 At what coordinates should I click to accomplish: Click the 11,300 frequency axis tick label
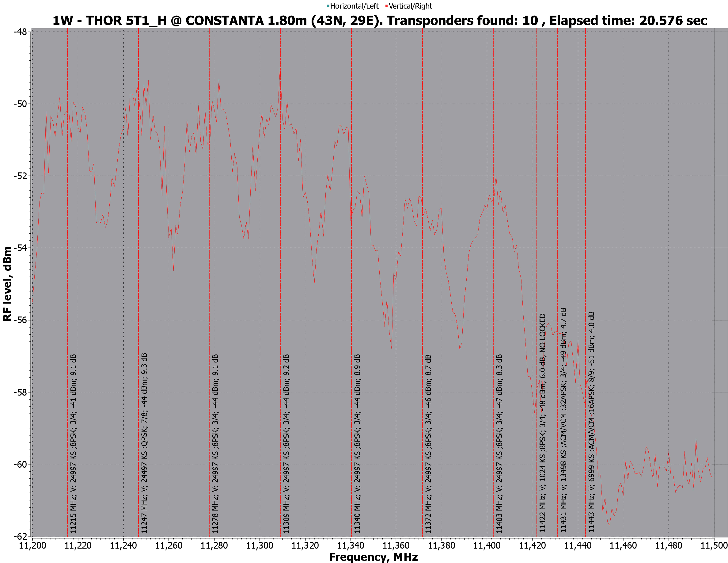pos(260,546)
